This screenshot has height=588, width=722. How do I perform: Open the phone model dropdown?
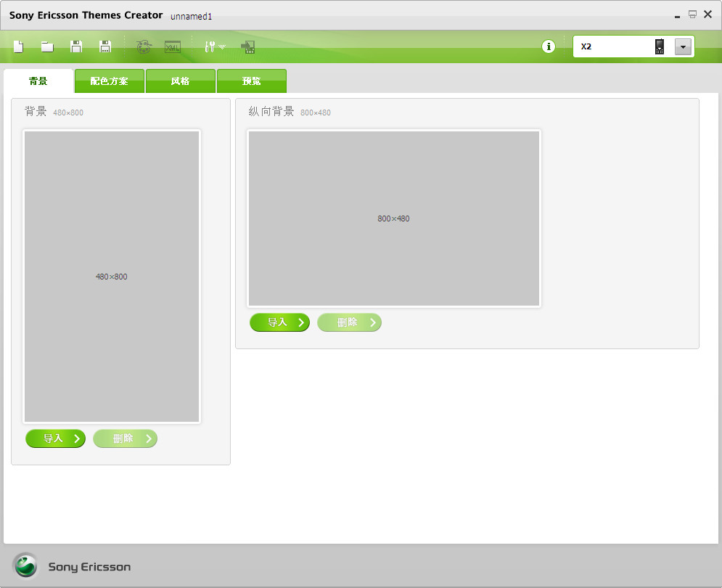682,46
